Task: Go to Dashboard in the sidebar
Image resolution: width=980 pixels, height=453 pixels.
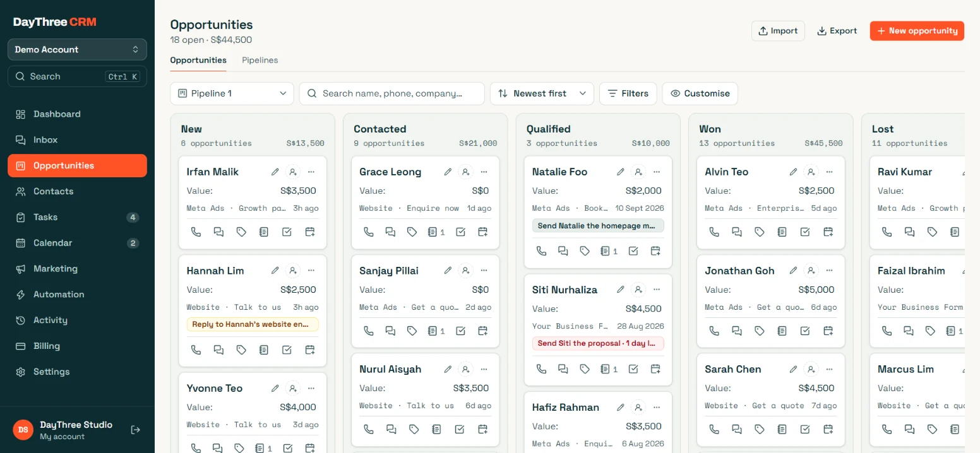Action: click(77, 114)
